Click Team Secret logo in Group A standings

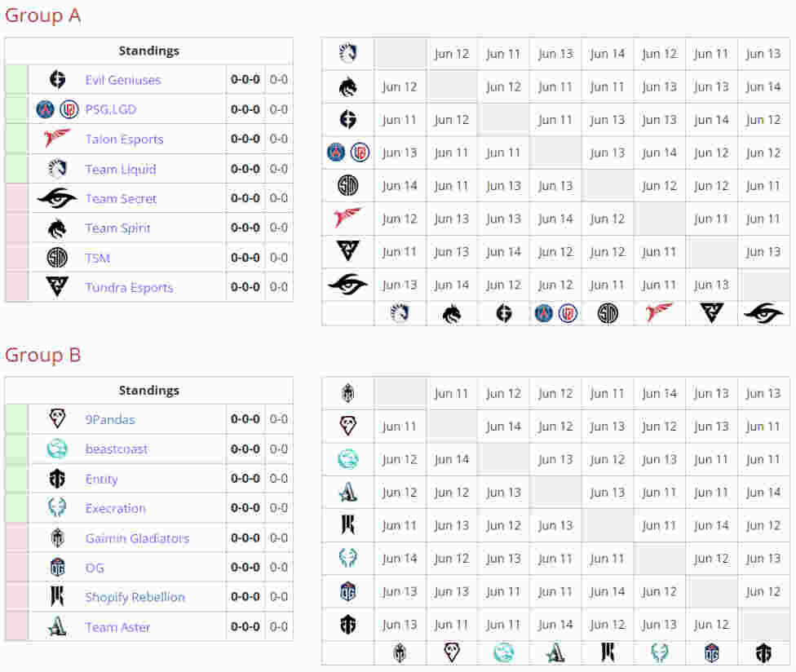tap(57, 198)
